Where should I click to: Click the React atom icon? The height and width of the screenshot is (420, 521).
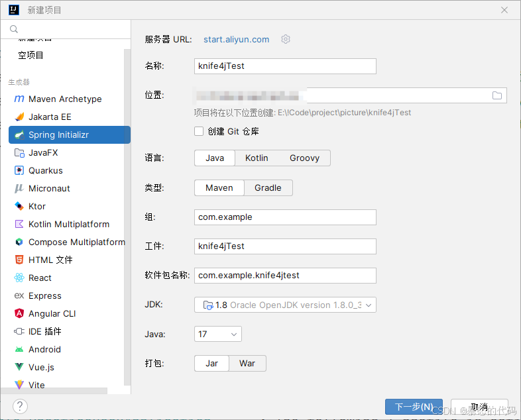coord(19,278)
